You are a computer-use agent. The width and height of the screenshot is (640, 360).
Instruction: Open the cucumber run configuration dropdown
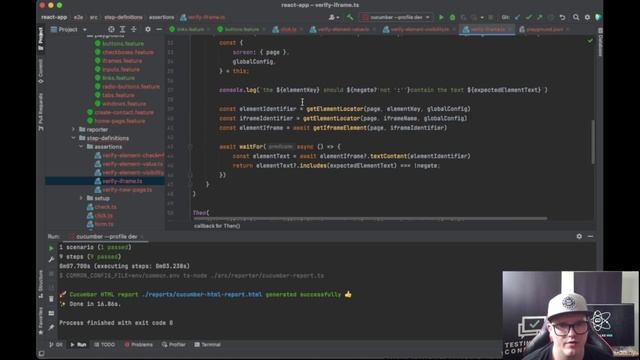pyautogui.click(x=396, y=17)
